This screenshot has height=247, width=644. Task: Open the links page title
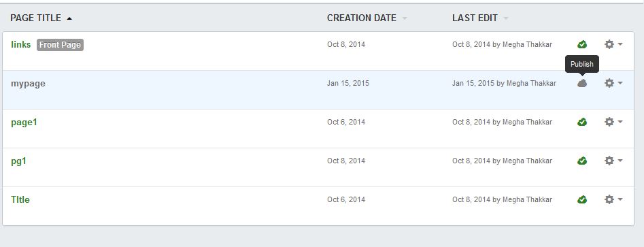(x=20, y=44)
